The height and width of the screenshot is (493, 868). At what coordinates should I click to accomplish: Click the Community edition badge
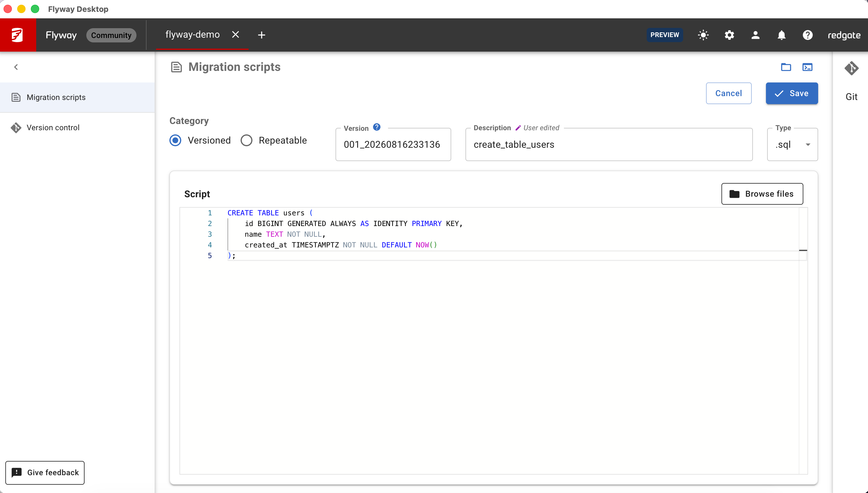click(x=111, y=35)
